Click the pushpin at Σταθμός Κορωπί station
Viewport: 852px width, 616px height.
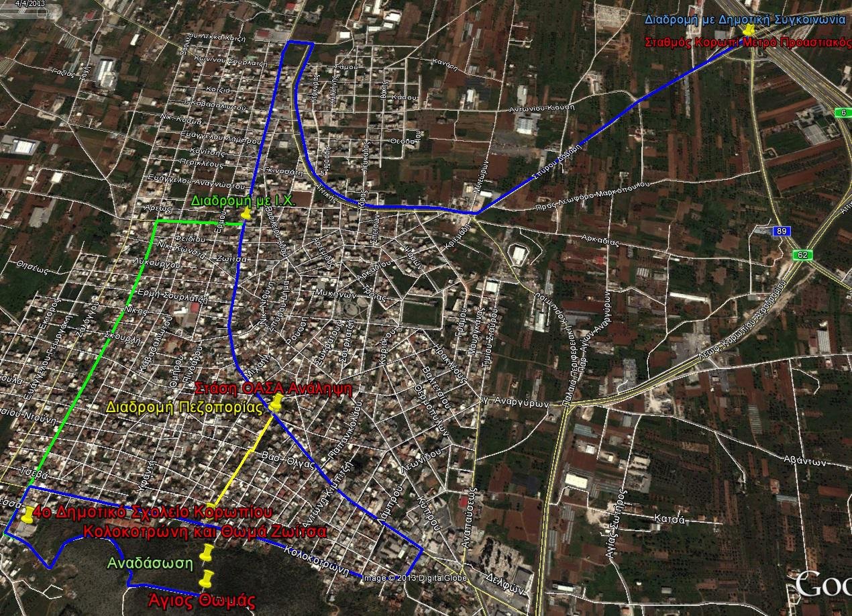pos(749,31)
